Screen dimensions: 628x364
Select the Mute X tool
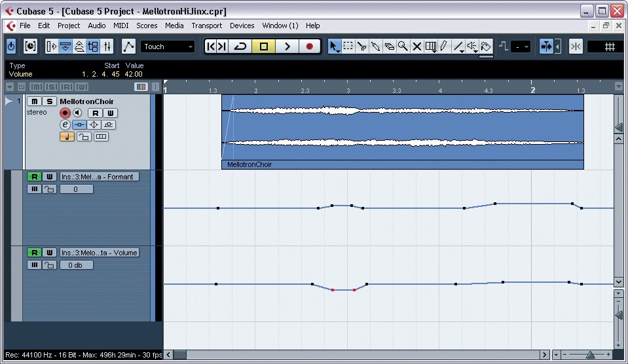tap(417, 46)
